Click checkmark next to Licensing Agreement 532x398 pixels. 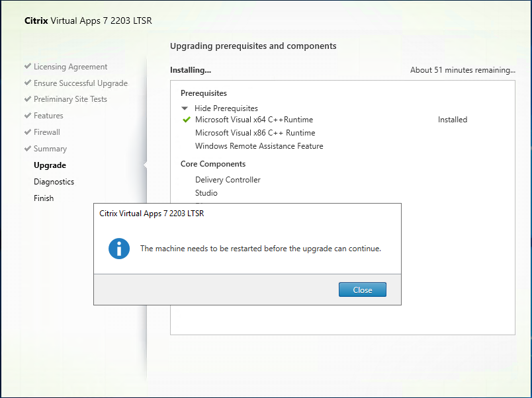point(28,66)
